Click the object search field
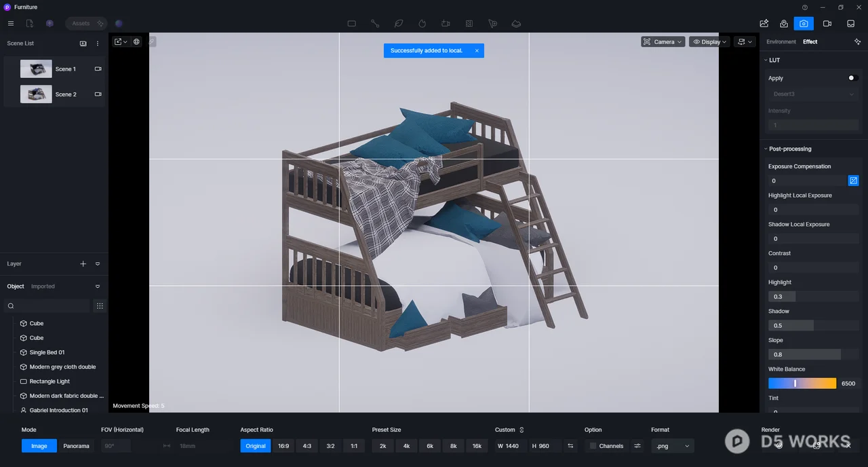 [x=47, y=306]
